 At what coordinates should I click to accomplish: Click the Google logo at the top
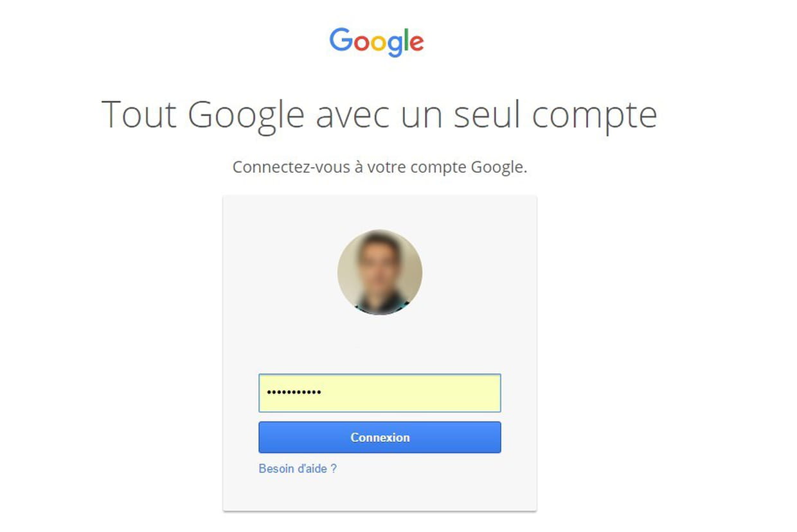coord(377,42)
